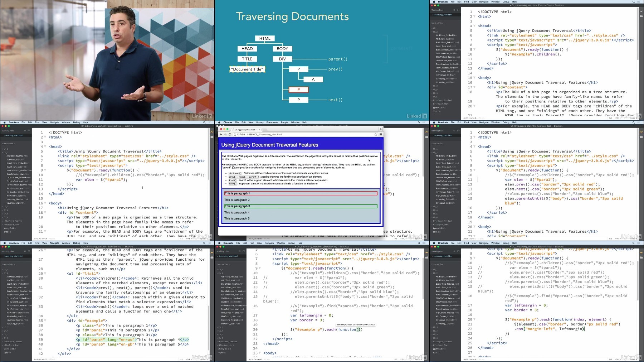Screen dimensions: 644x362
Task: Open Extension Manager in the top-right Brackets frame
Action: click(641, 16)
